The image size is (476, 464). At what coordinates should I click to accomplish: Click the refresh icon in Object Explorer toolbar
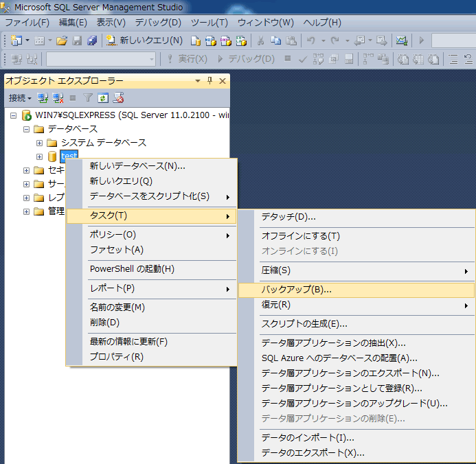point(103,98)
